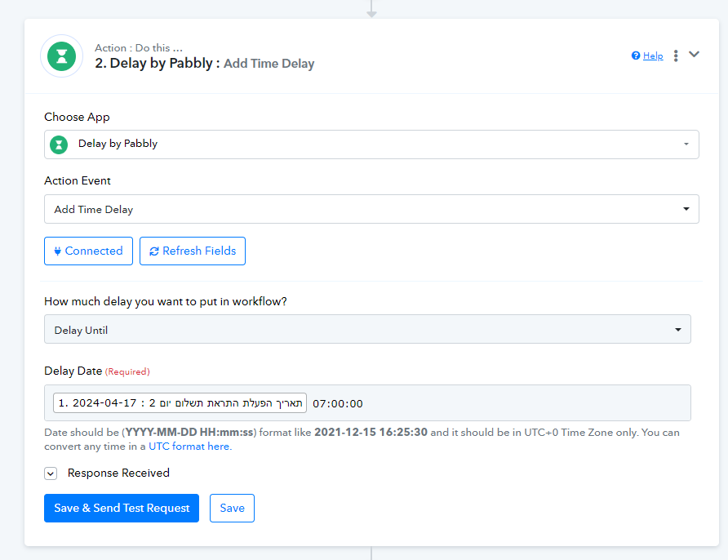728x560 pixels.
Task: Click the Delay Date (Required) label
Action: click(96, 371)
